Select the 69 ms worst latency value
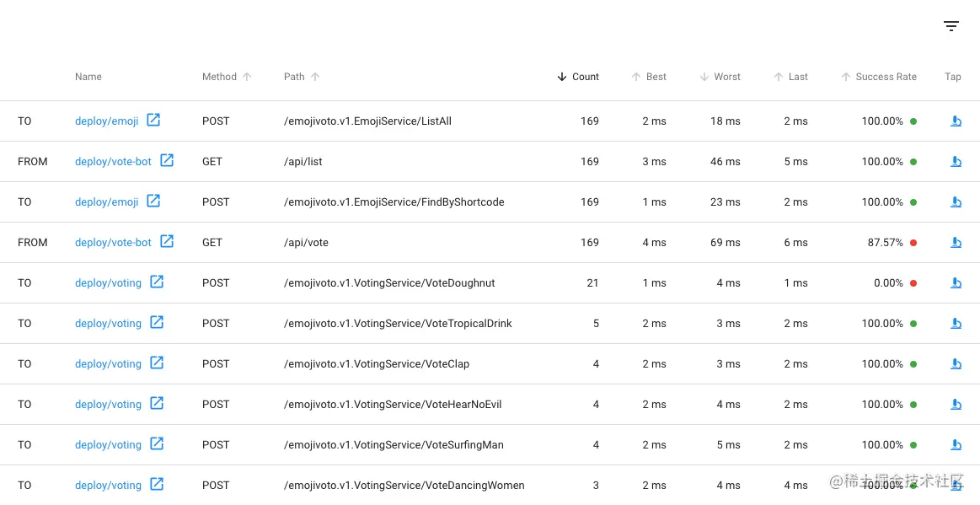Viewport: 980px width, 505px height. click(x=725, y=243)
